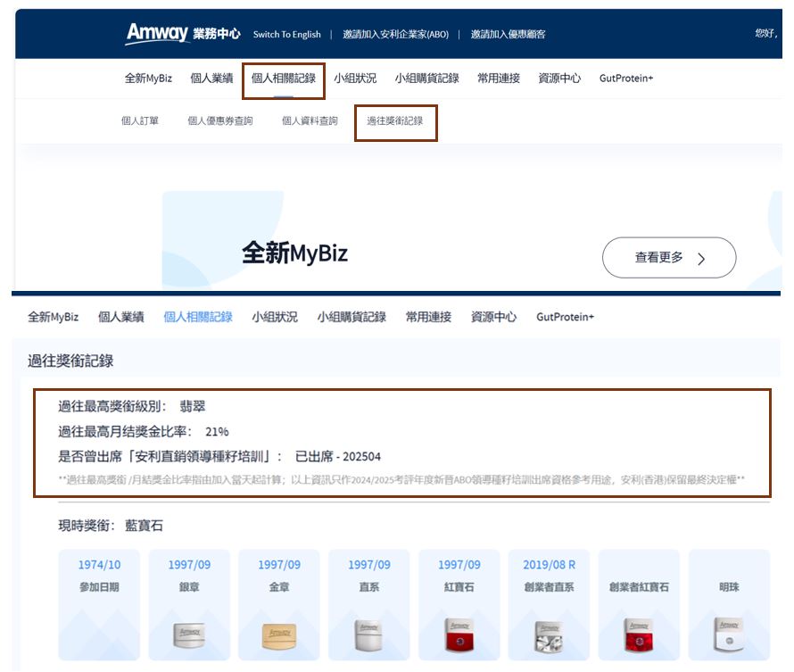Click the 明珠 pearl pin icon
This screenshot has width=794, height=672.
(729, 634)
